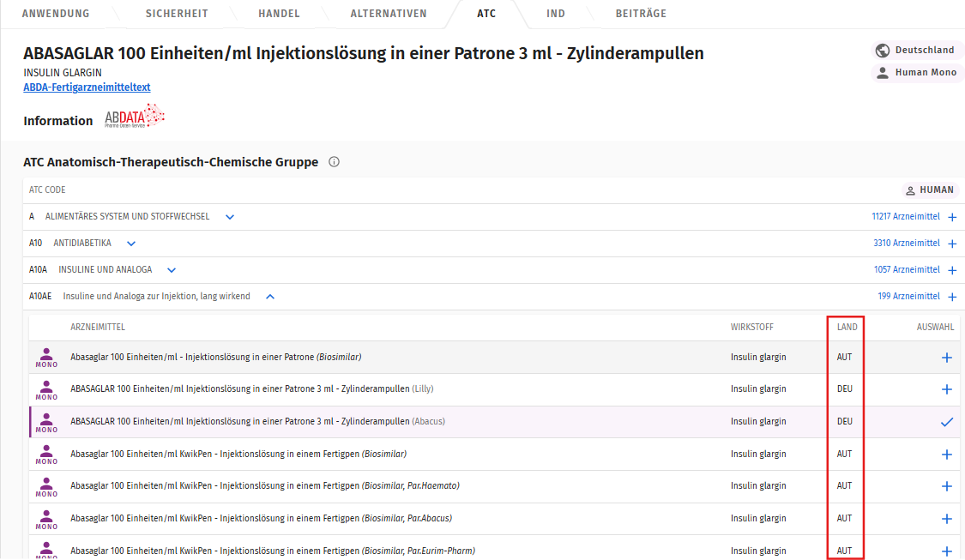965x560 pixels.
Task: Click the Human Mono selector
Action: [x=916, y=73]
